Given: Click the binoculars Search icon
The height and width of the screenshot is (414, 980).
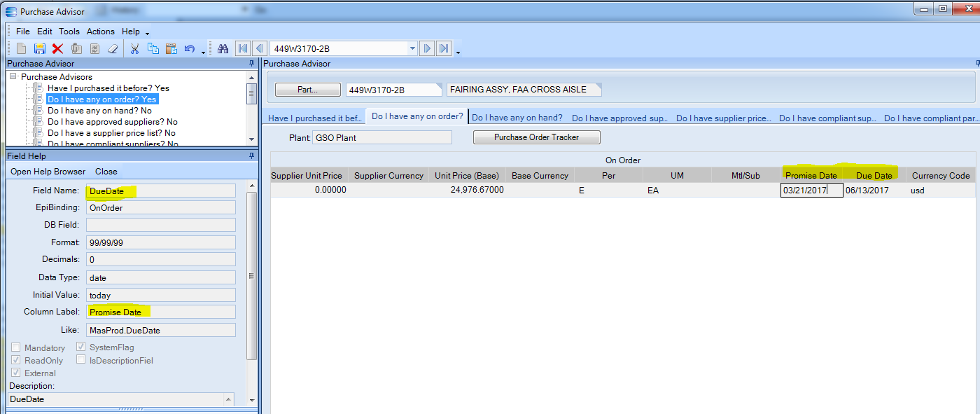Looking at the screenshot, I should click(223, 48).
